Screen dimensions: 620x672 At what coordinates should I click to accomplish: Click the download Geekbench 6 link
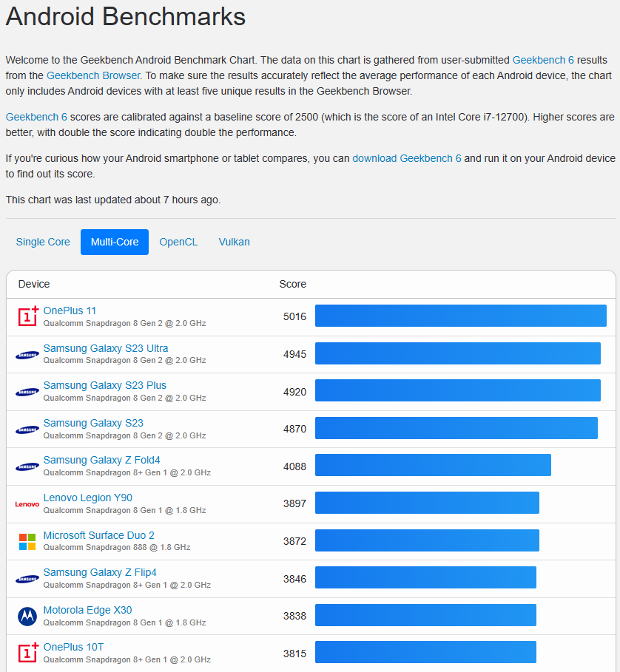(x=407, y=158)
